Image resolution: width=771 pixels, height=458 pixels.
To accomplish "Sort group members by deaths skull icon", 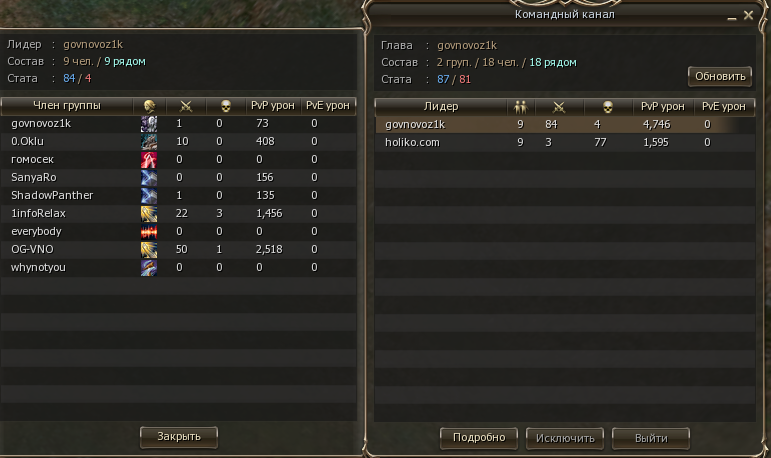I will tap(226, 106).
